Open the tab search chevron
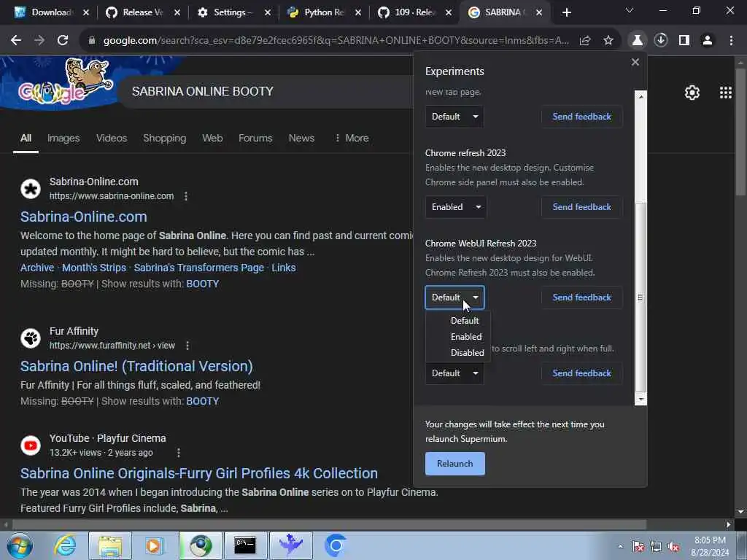 [x=630, y=10]
